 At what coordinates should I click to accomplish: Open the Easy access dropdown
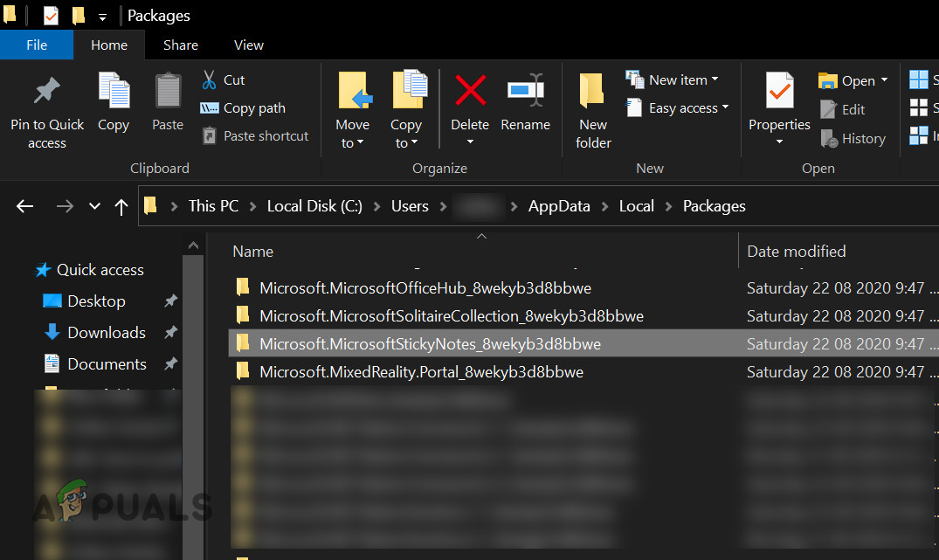(725, 107)
